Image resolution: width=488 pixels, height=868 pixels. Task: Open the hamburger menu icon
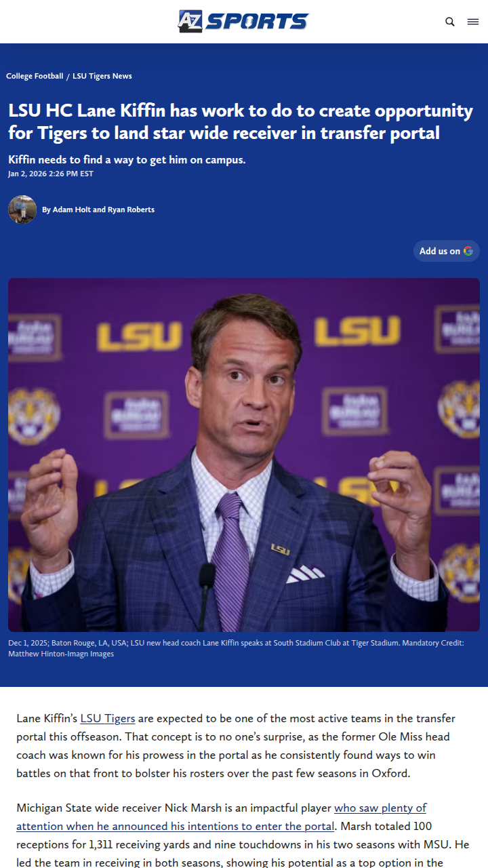point(473,22)
